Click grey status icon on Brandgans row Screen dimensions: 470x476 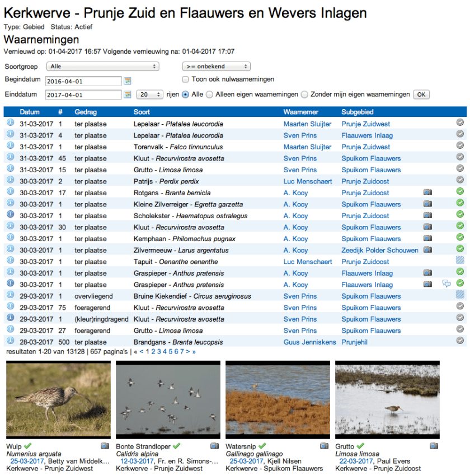[460, 341]
